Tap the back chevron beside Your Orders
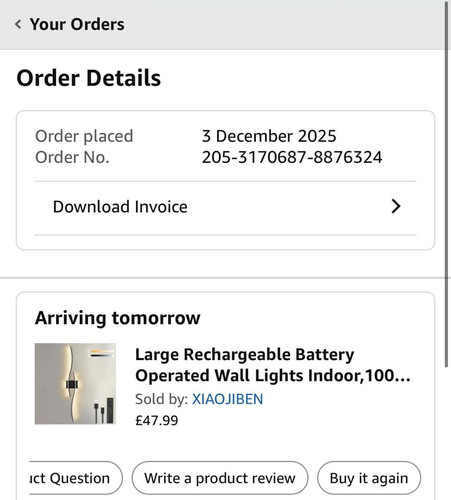 (x=18, y=24)
